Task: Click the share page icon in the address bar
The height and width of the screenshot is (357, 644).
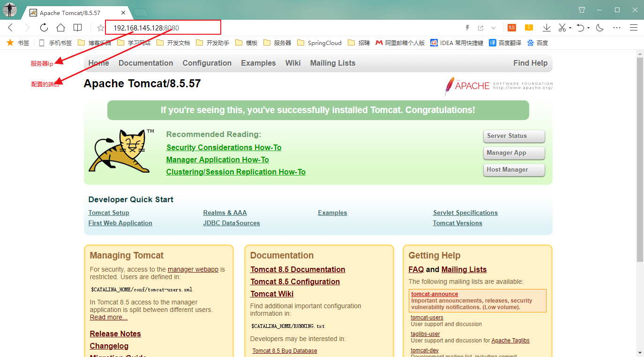Action: (480, 28)
